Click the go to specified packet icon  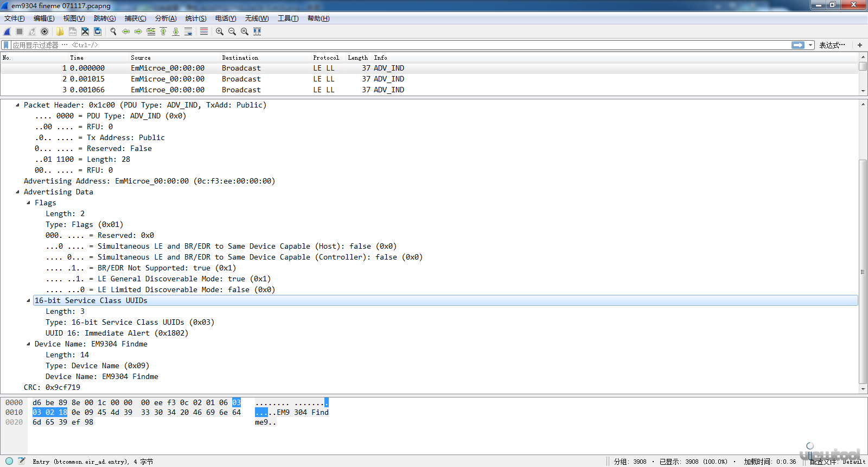[151, 31]
